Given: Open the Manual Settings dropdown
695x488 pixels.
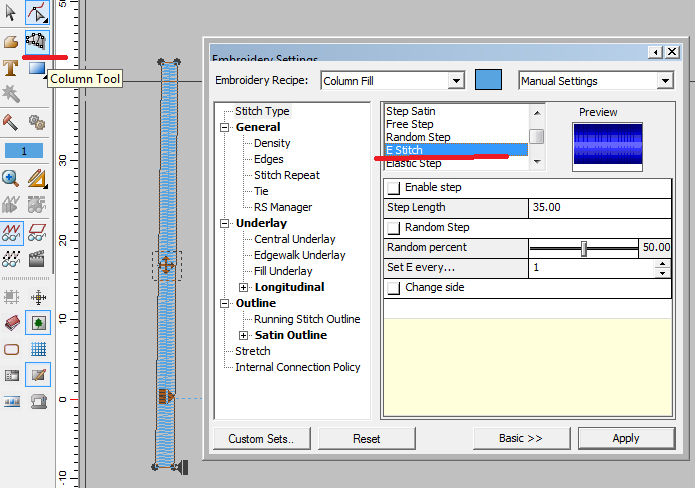Looking at the screenshot, I should click(x=664, y=81).
